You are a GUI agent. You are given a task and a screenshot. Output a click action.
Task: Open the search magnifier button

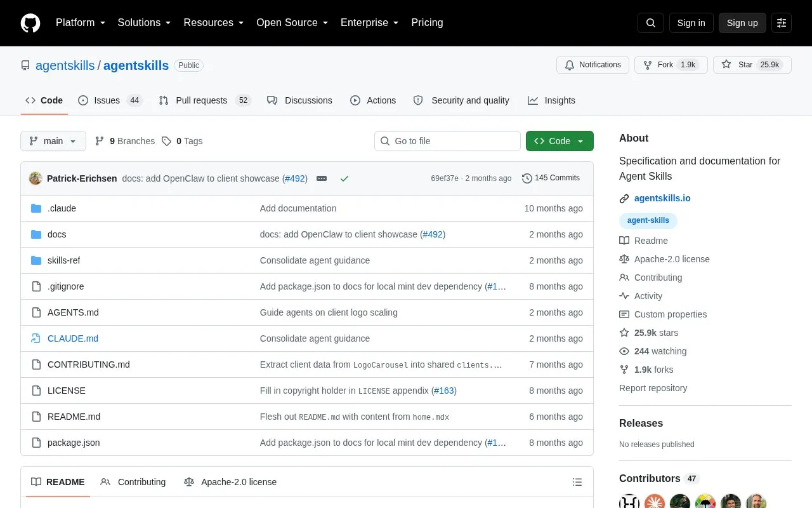click(x=651, y=23)
